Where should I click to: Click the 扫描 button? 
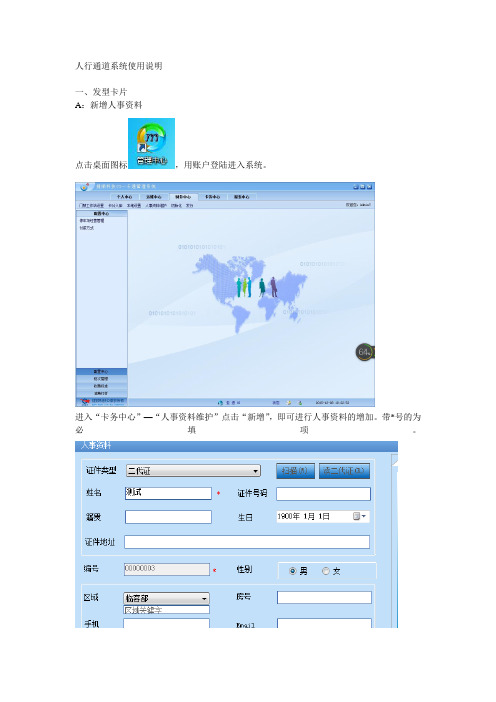[x=295, y=471]
